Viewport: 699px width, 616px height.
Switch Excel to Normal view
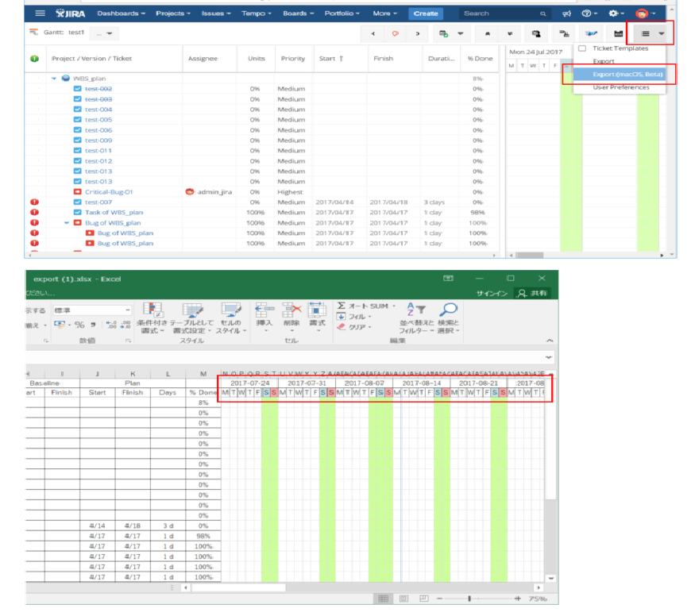point(383,599)
